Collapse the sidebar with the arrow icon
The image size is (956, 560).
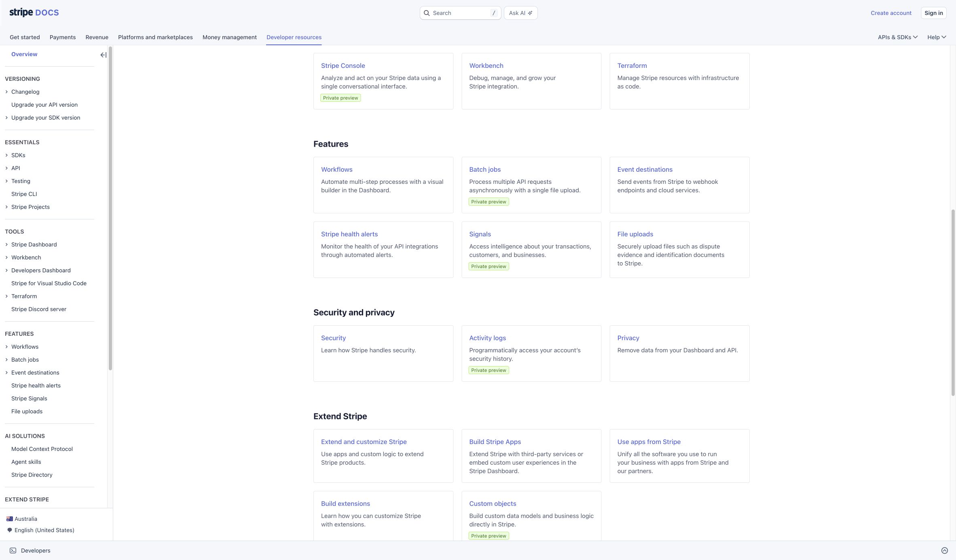click(x=103, y=55)
